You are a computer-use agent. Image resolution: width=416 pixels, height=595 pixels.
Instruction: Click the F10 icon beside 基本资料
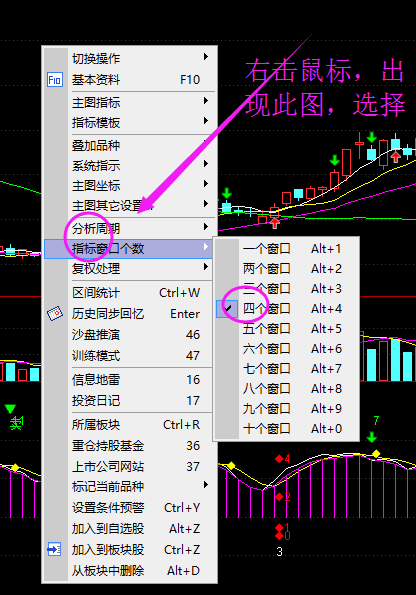(55, 80)
